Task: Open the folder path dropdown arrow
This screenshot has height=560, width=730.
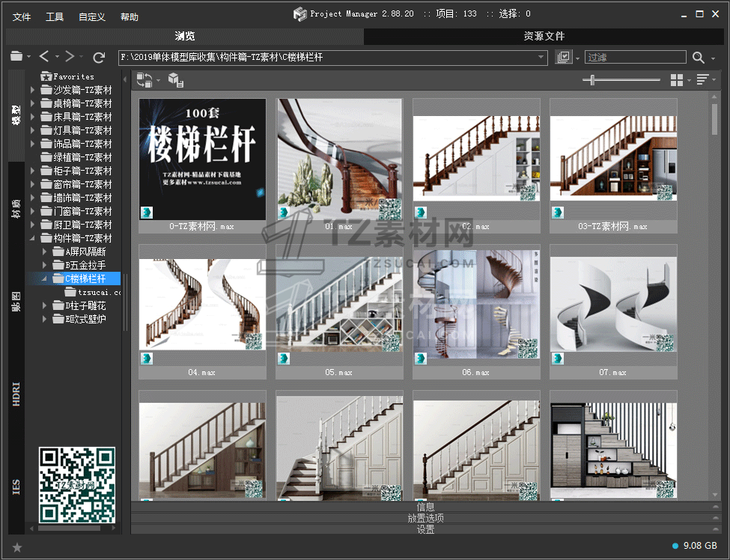Action: (541, 58)
